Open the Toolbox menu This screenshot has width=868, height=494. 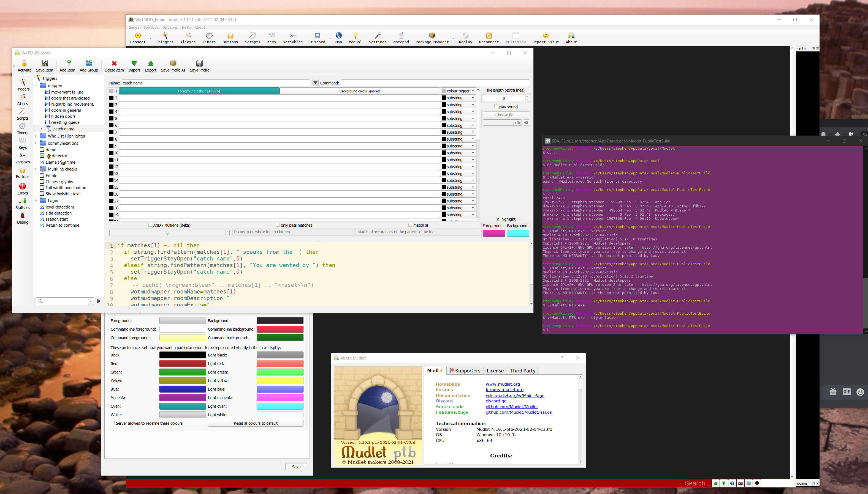(x=151, y=28)
